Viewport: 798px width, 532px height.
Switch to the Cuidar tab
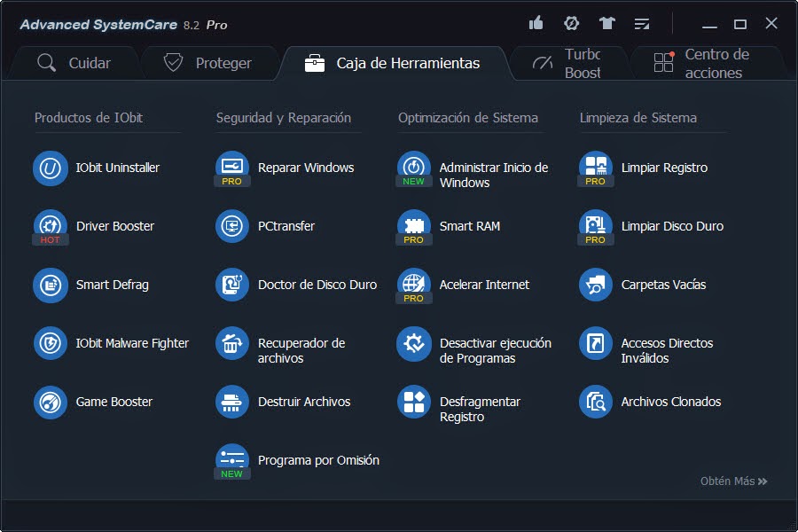(74, 63)
